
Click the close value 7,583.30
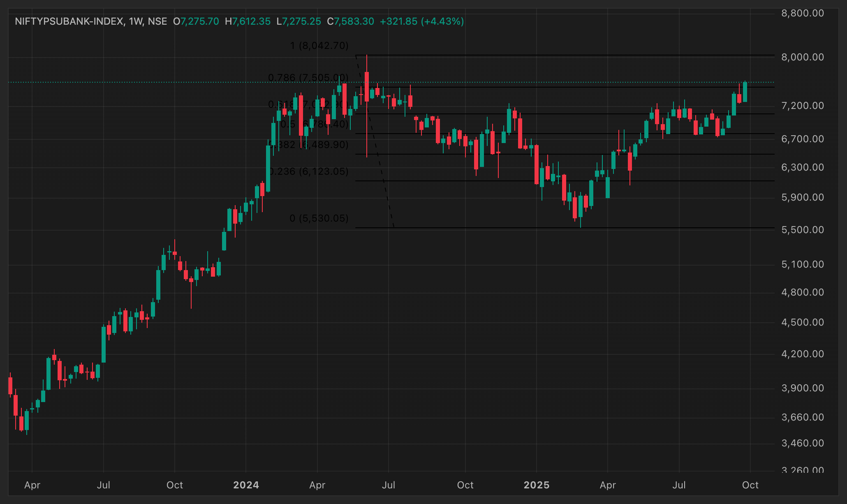pyautogui.click(x=354, y=21)
